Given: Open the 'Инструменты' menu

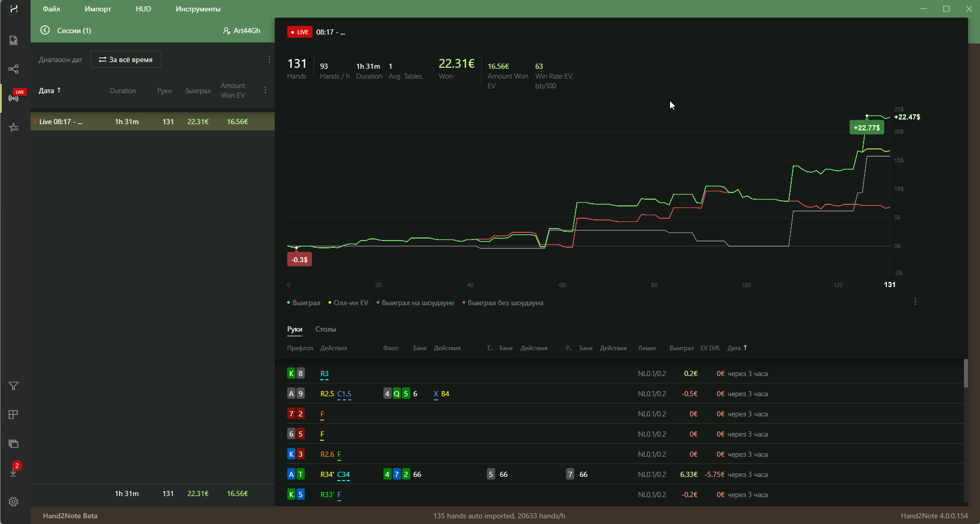Looking at the screenshot, I should click(x=198, y=9).
